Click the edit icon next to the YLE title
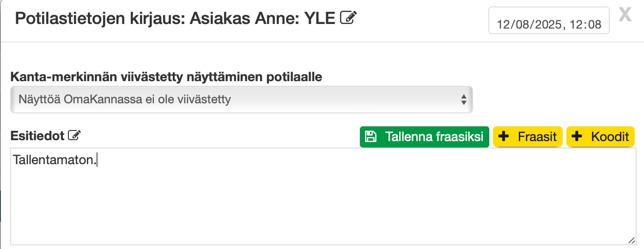 pyautogui.click(x=348, y=18)
